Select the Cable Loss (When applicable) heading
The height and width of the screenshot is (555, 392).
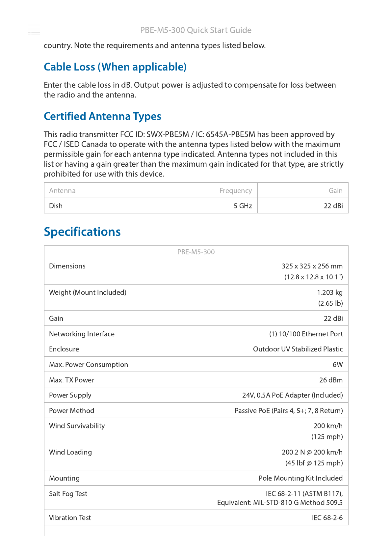click(x=115, y=67)
